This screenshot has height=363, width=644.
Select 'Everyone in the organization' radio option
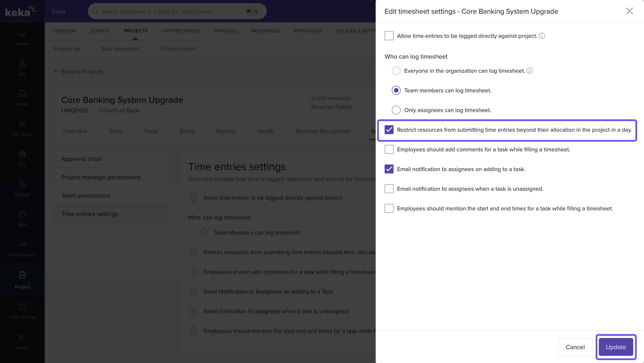pos(396,71)
